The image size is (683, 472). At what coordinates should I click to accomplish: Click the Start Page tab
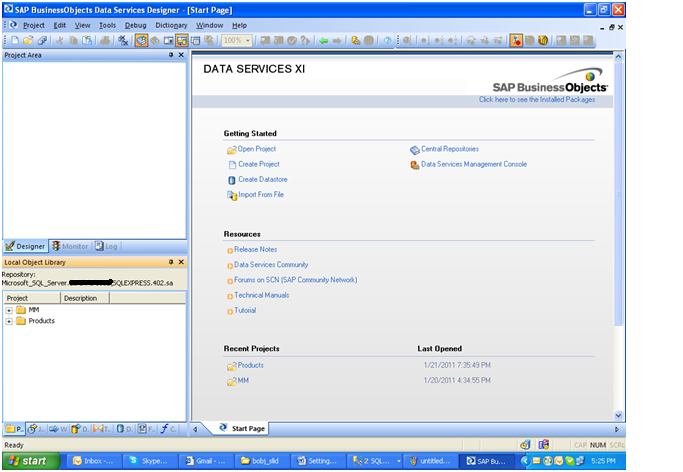point(242,428)
